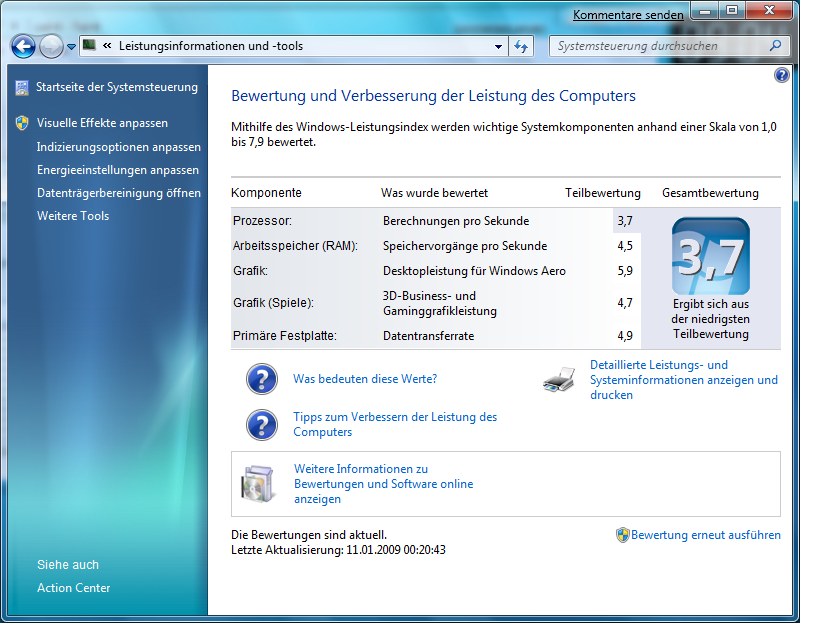This screenshot has width=823, height=636.
Task: Click the refresh icon beside address bar
Action: 521,46
